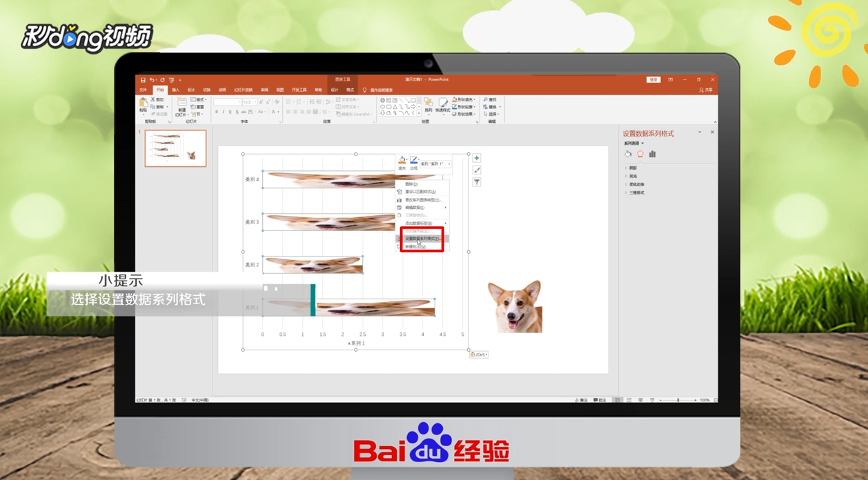Open the File (文件) tab

tap(144, 90)
